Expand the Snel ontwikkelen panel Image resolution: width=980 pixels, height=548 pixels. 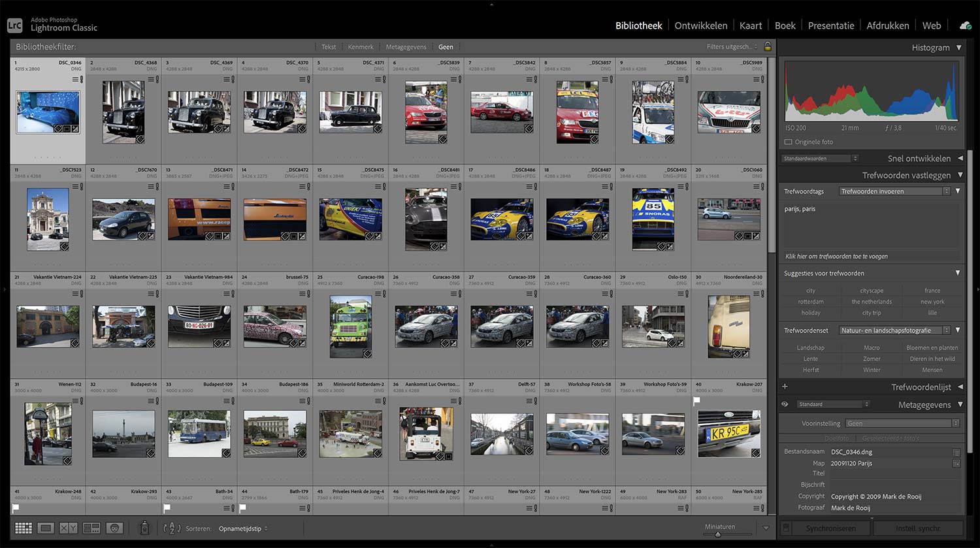click(x=960, y=158)
